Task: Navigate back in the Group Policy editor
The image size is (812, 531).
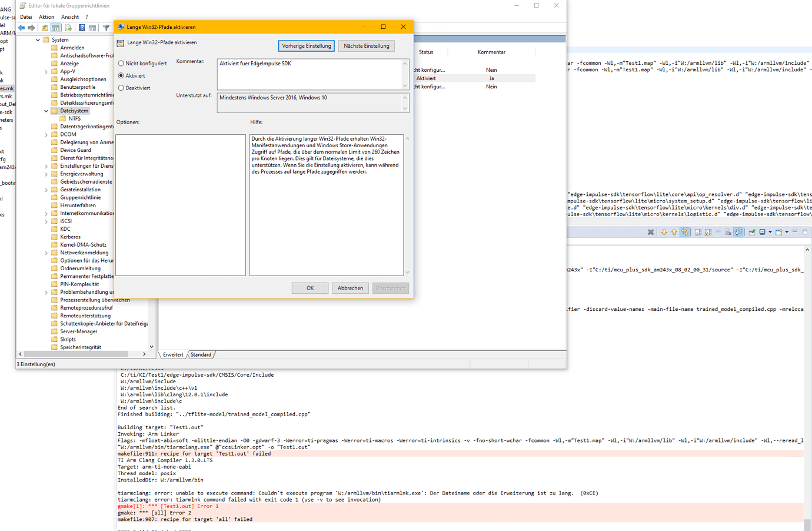Action: 22,27
